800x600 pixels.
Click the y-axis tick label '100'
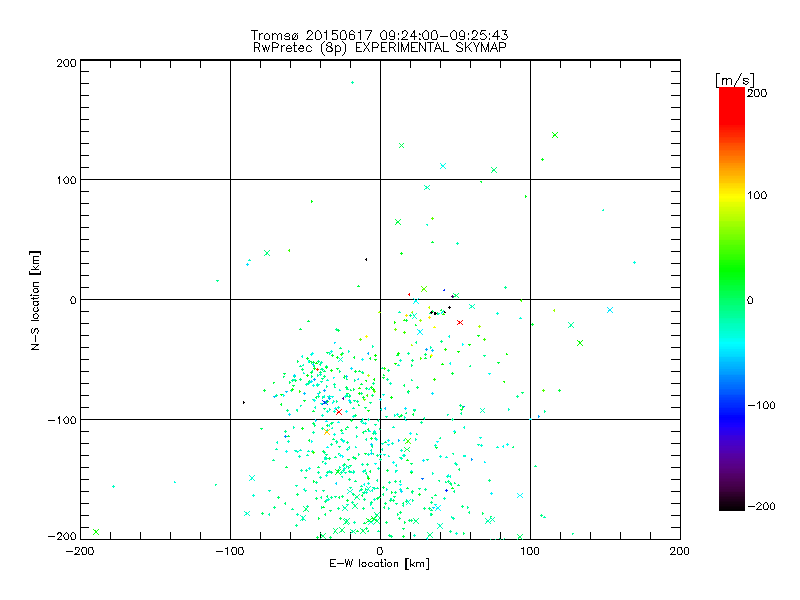click(x=66, y=181)
